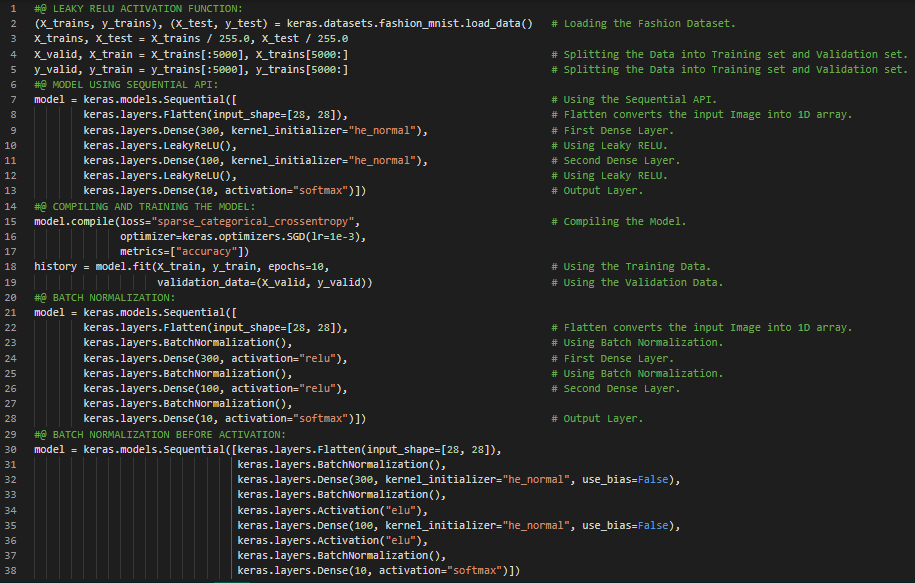This screenshot has height=583, width=915.
Task: Click the load_data function call
Action: pyautogui.click(x=502, y=22)
